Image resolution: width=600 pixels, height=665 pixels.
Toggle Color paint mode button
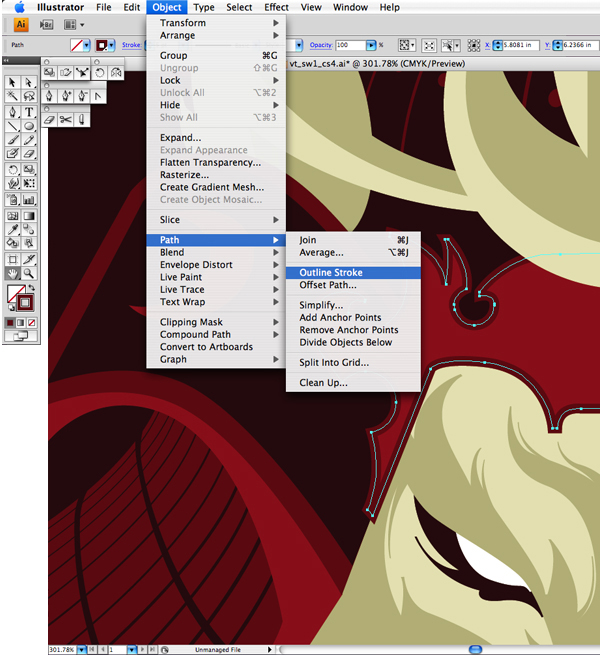click(x=10, y=323)
